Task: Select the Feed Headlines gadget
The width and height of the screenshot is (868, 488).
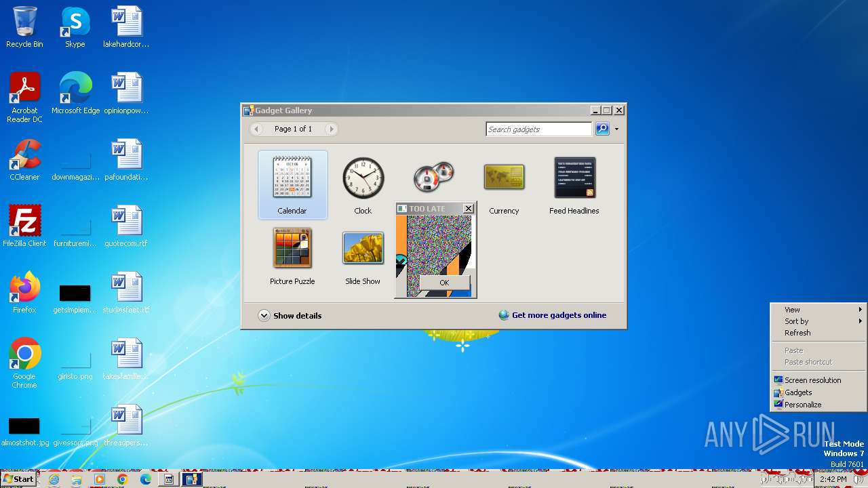Action: (574, 185)
